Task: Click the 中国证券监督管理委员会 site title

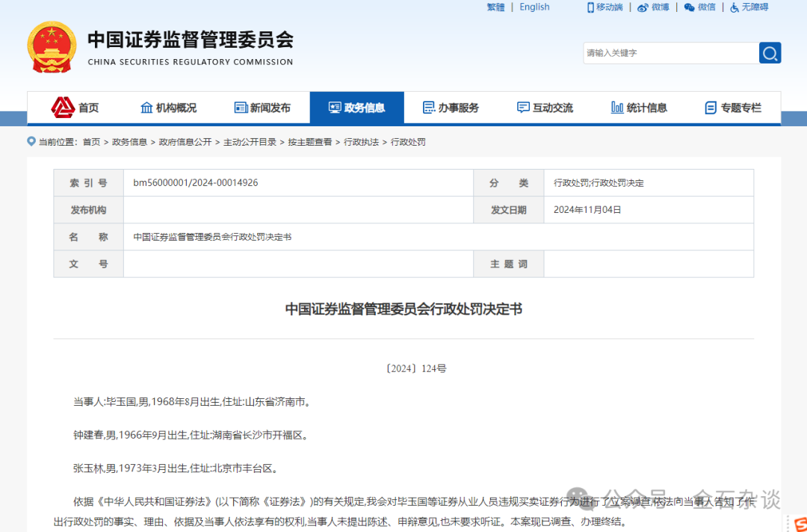Action: pos(191,40)
